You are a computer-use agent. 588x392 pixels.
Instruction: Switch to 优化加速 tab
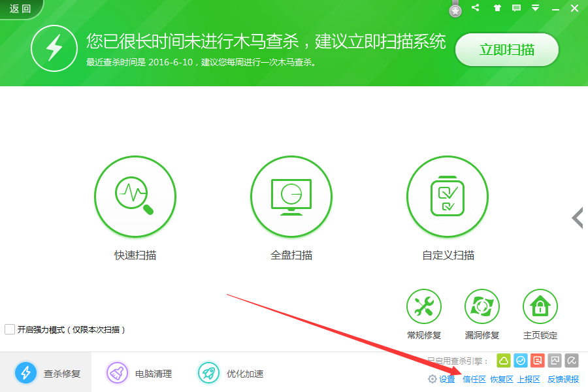click(230, 373)
